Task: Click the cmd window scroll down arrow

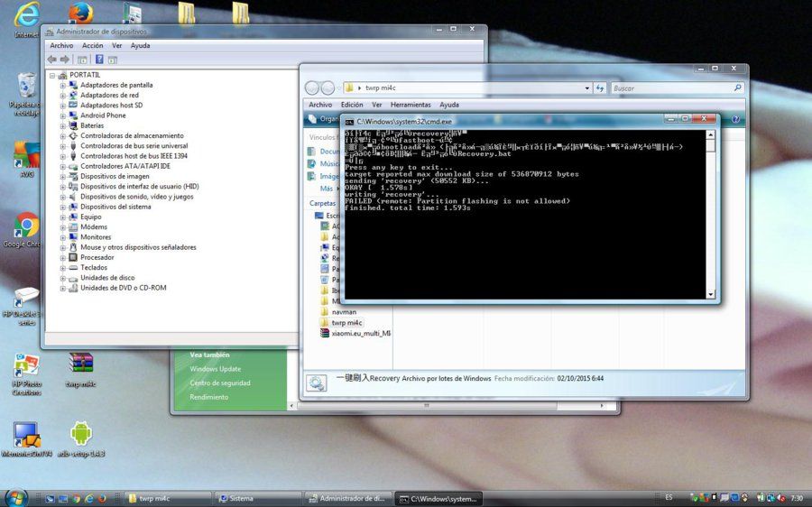Action: 711,294
